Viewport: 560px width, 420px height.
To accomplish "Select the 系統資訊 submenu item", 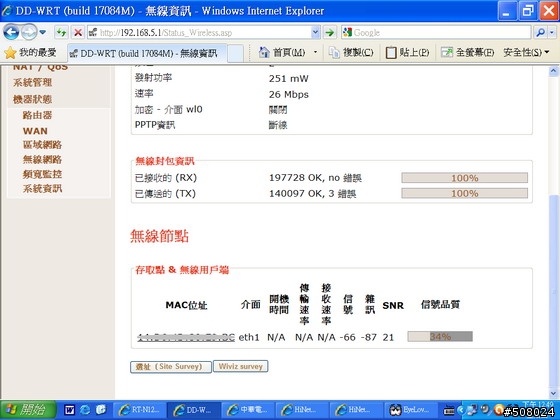I will [x=42, y=189].
